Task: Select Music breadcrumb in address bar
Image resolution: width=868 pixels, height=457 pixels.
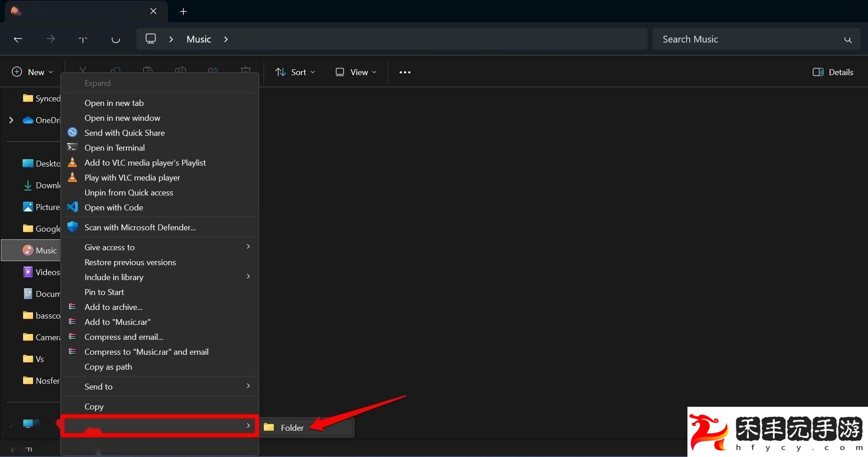Action: point(199,39)
